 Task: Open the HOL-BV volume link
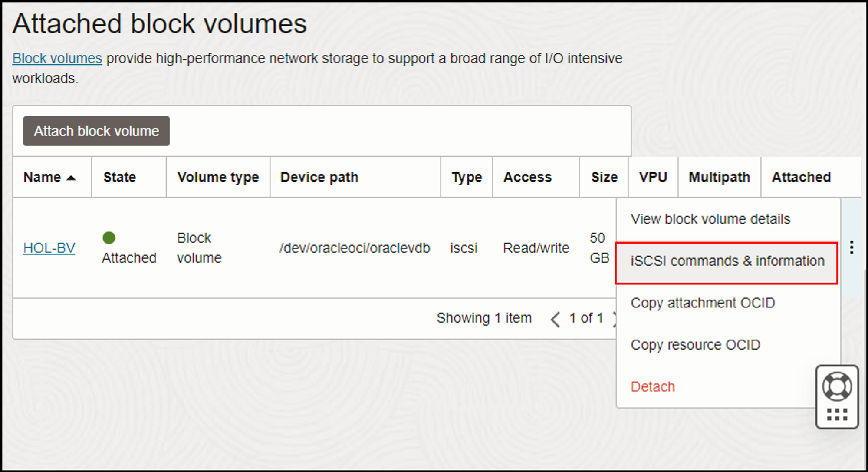coord(49,248)
